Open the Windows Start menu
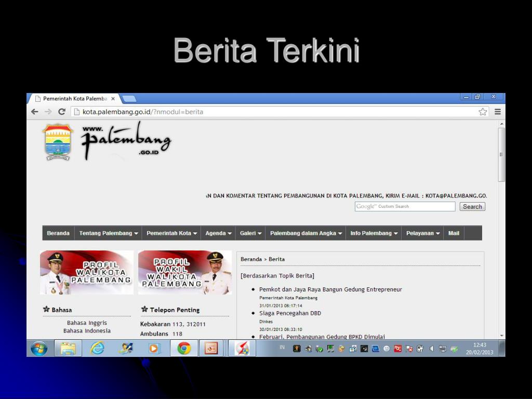The width and height of the screenshot is (532, 399). (39, 349)
